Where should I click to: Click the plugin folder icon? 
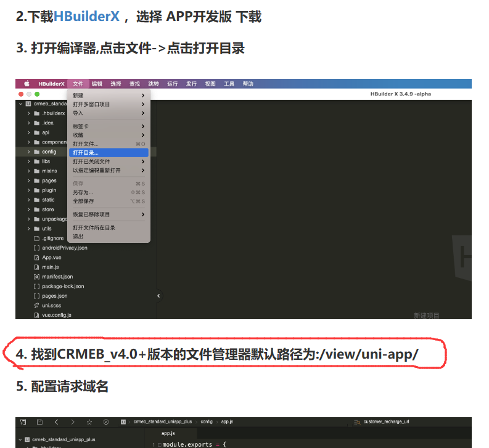click(37, 190)
